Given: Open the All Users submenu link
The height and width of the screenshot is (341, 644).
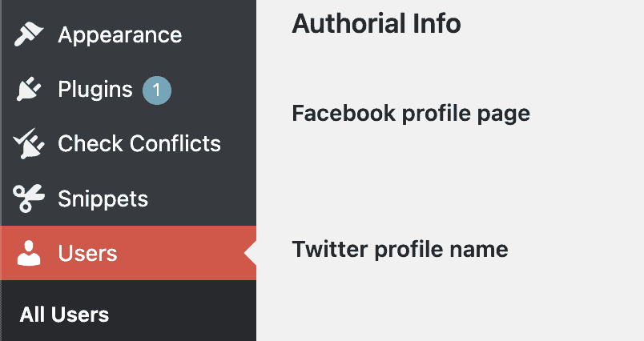Looking at the screenshot, I should tap(64, 315).
